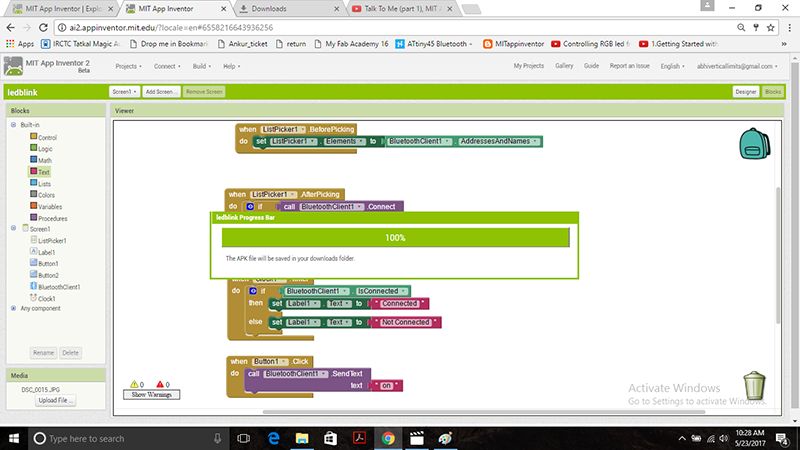Image resolution: width=800 pixels, height=450 pixels.
Task: Click the 100% progress bar
Action: (395, 238)
